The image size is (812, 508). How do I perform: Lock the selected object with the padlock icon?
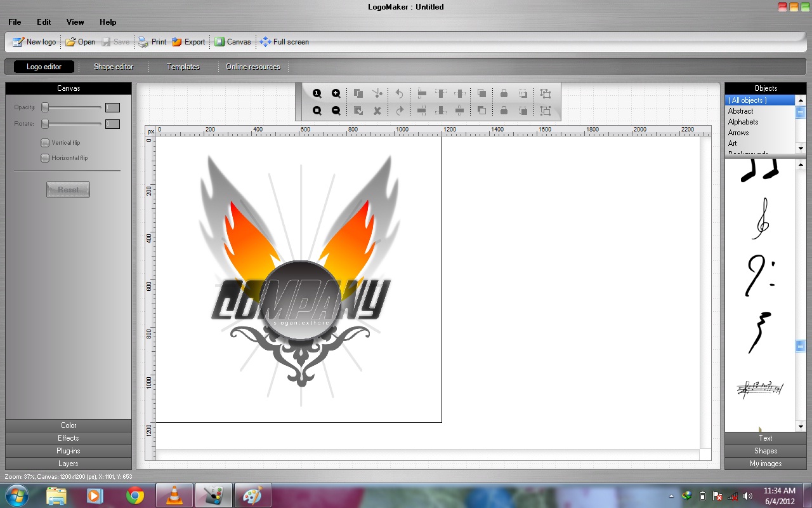503,93
